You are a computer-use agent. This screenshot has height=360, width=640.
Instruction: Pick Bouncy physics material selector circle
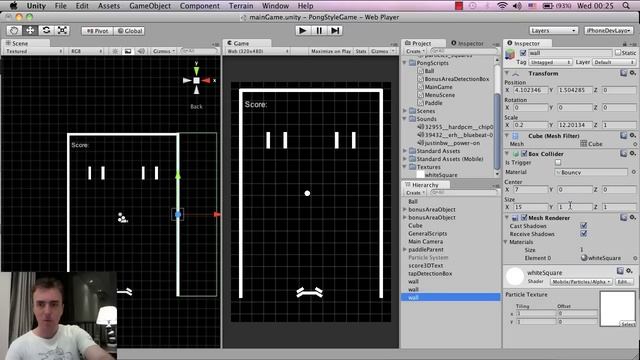point(634,172)
